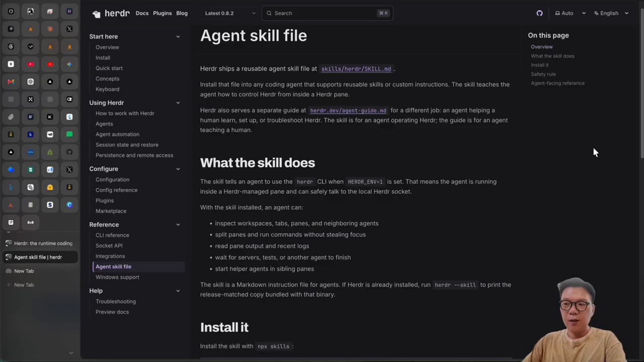
Task: Go to Blog in the top nav
Action: coord(182,13)
